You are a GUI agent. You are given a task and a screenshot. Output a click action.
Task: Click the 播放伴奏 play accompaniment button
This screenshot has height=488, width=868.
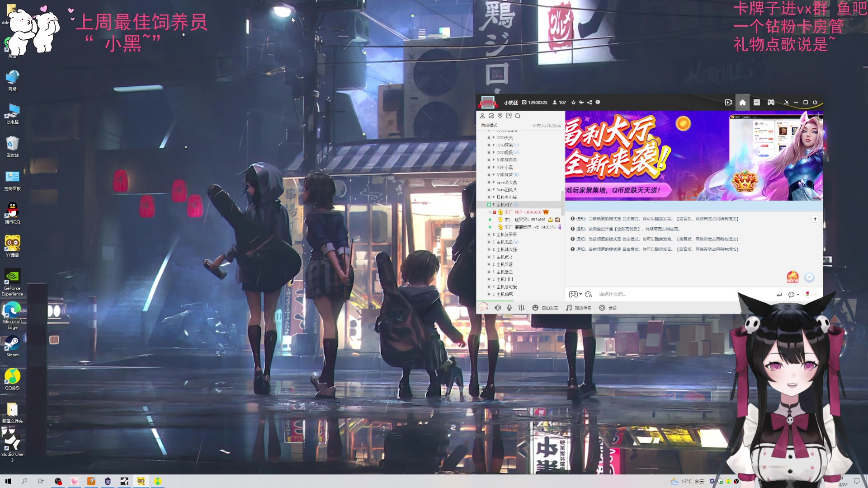coord(579,308)
